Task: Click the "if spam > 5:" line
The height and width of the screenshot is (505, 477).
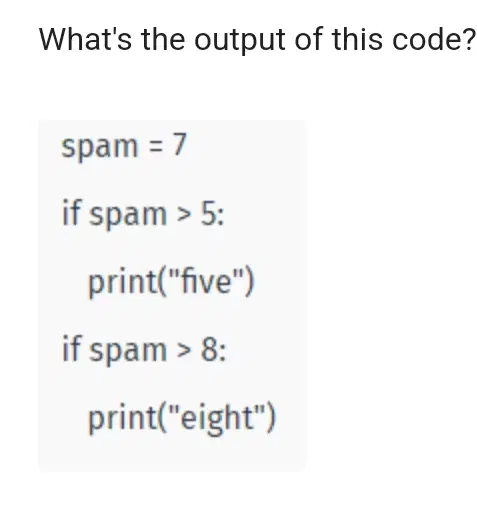Action: point(143,213)
